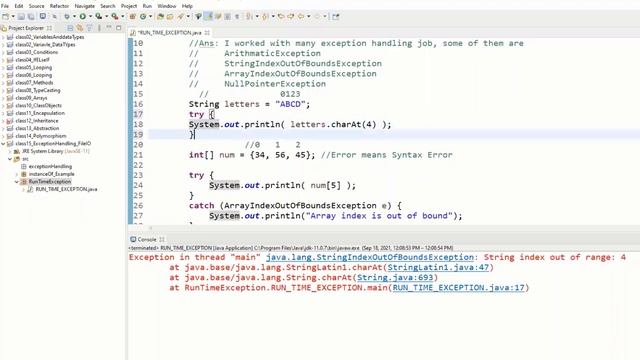Select class07_Methods in Project Explorer
The height and width of the screenshot is (360, 640).
(34, 82)
